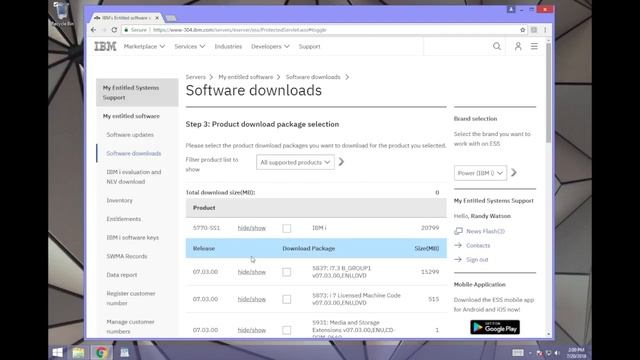This screenshot has width=640, height=360.
Task: Click the arrow icon beside Sign out
Action: point(458,259)
